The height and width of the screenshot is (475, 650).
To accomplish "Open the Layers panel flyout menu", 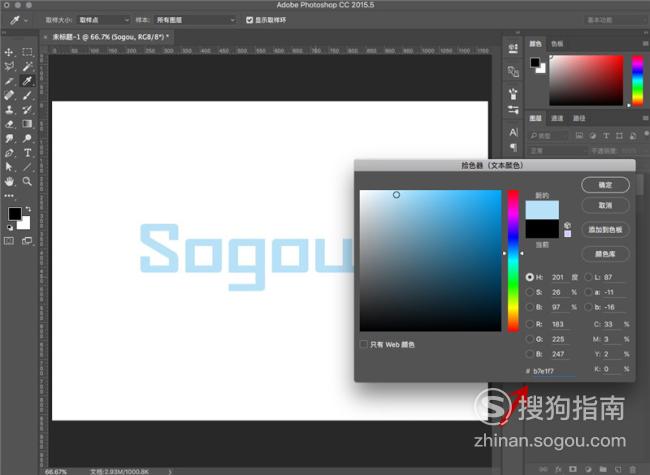I will (645, 118).
